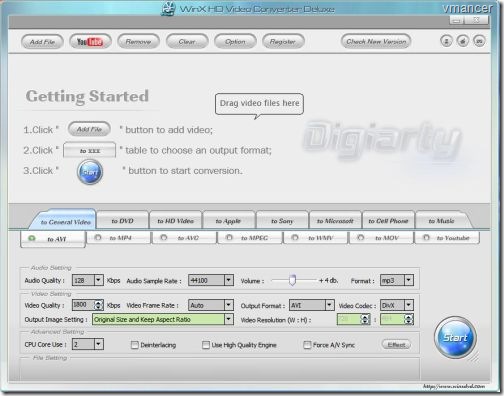Click the middle round icon beside mail icon
Viewport: 504px width, 396px height.
[x=463, y=41]
